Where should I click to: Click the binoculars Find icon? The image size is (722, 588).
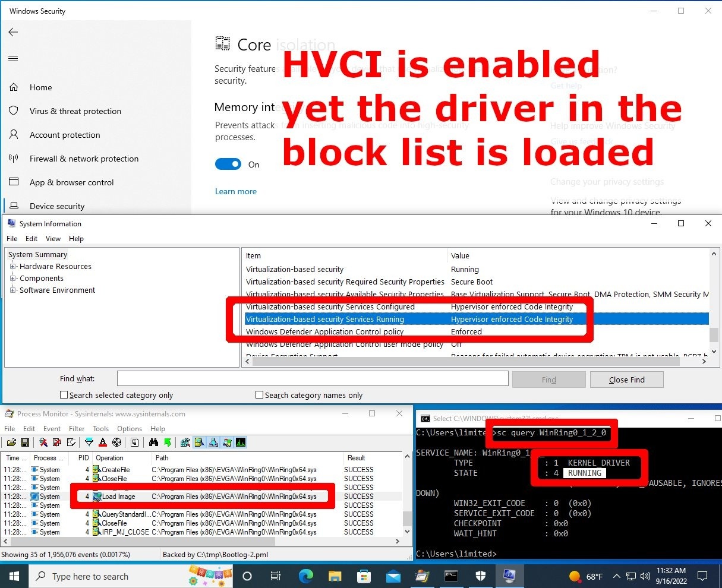[x=153, y=442]
